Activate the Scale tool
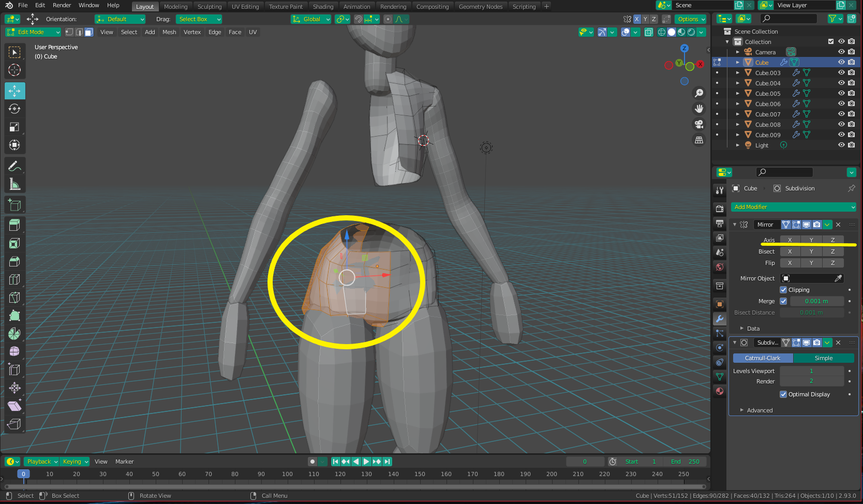The height and width of the screenshot is (504, 863). 14,127
